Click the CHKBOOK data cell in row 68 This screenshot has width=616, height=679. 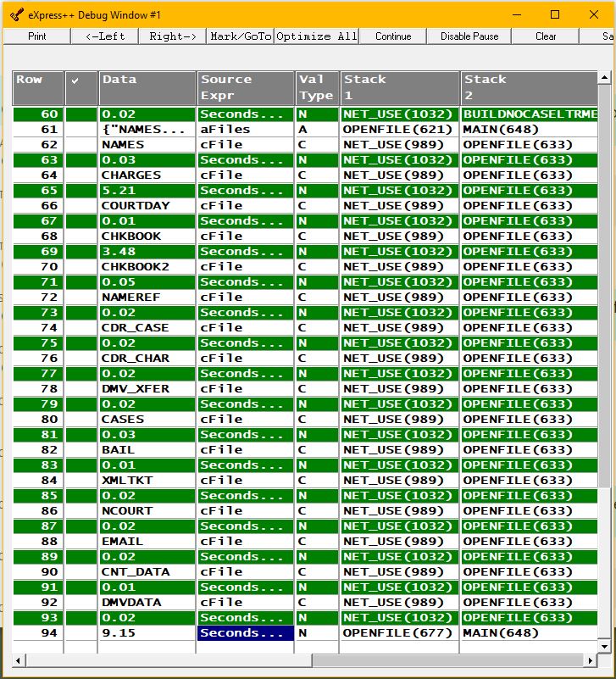(x=147, y=237)
